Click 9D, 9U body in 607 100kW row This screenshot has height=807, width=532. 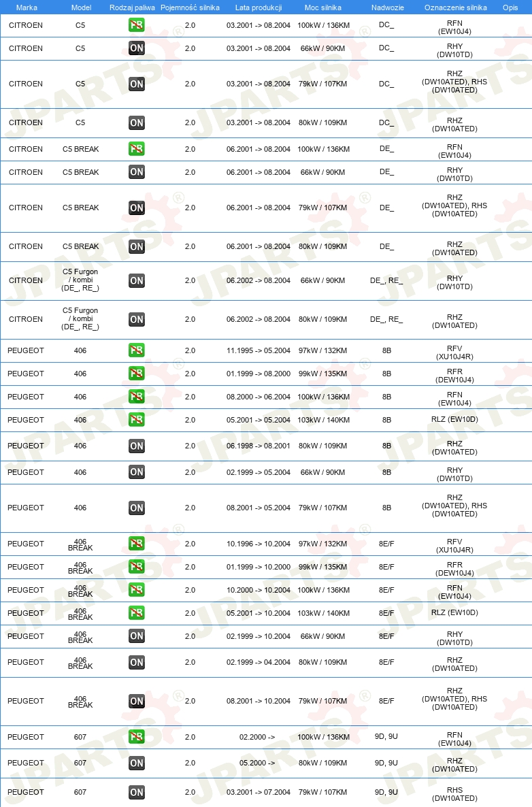pos(386,736)
